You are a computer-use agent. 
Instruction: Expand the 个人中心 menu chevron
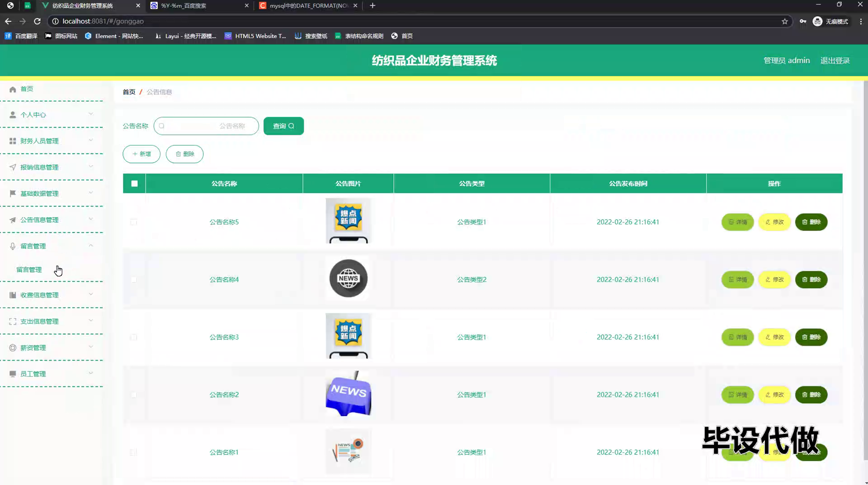[91, 114]
